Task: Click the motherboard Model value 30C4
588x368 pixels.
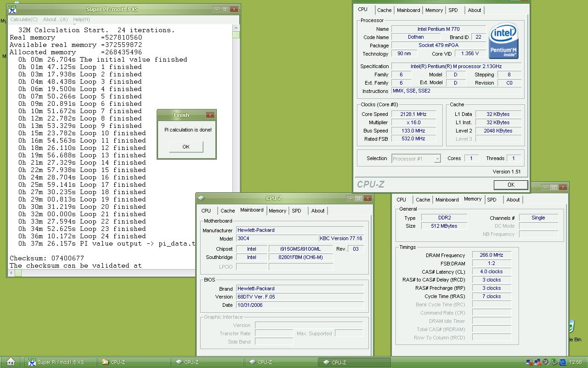Action: click(x=277, y=238)
